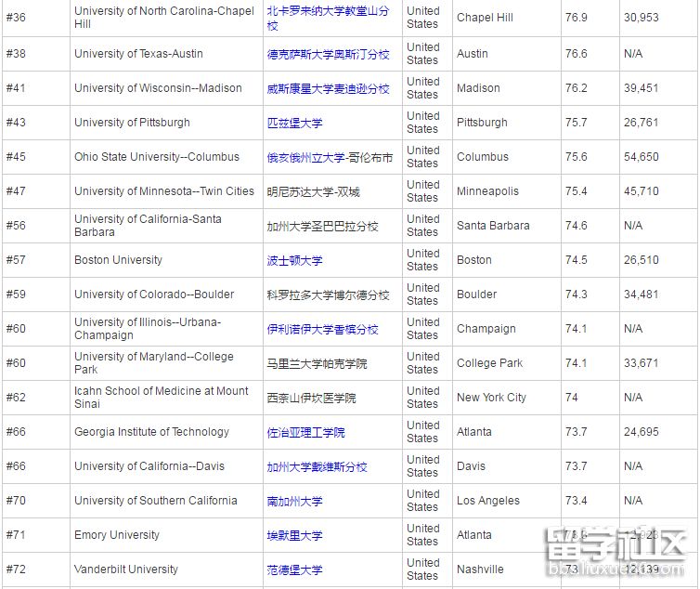Select the New York City cell
Image resolution: width=700 pixels, height=589 pixels.
coord(491,398)
